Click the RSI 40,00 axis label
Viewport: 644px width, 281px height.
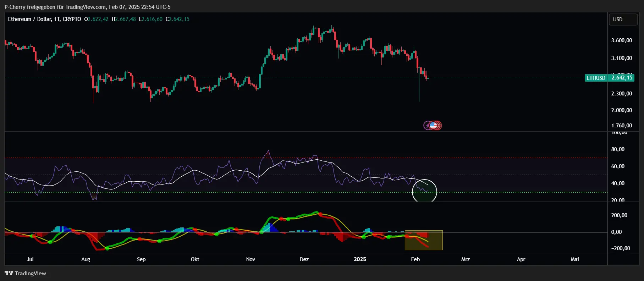point(618,183)
